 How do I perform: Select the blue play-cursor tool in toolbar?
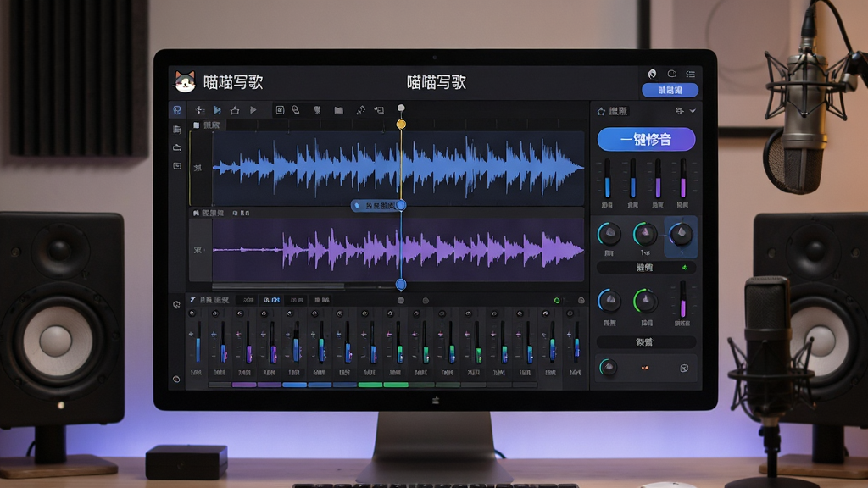click(217, 110)
